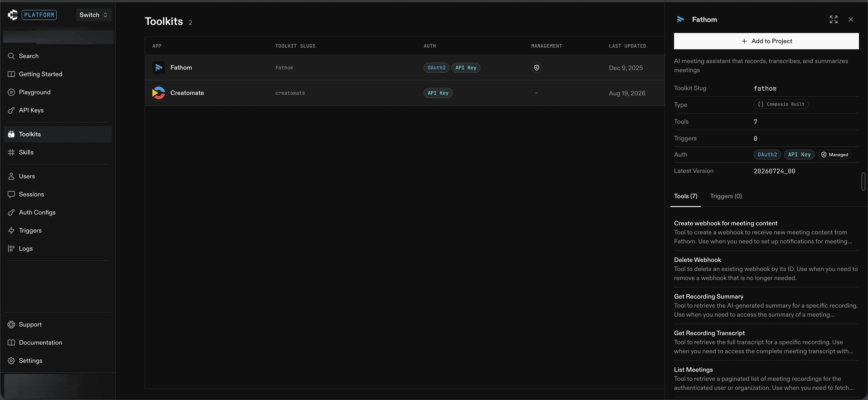868x400 pixels.
Task: Switch to Triggers (0) tab
Action: point(726,196)
